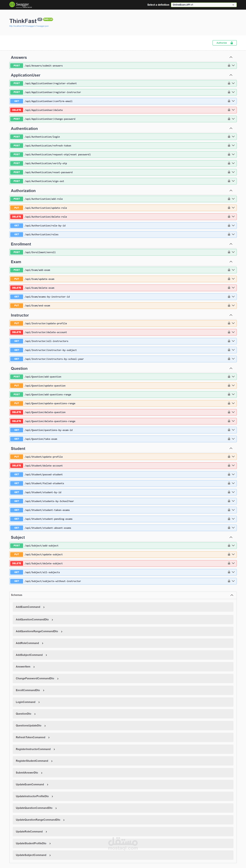
Task: Click the UpdateRoleCommand schema name
Action: 29,832
